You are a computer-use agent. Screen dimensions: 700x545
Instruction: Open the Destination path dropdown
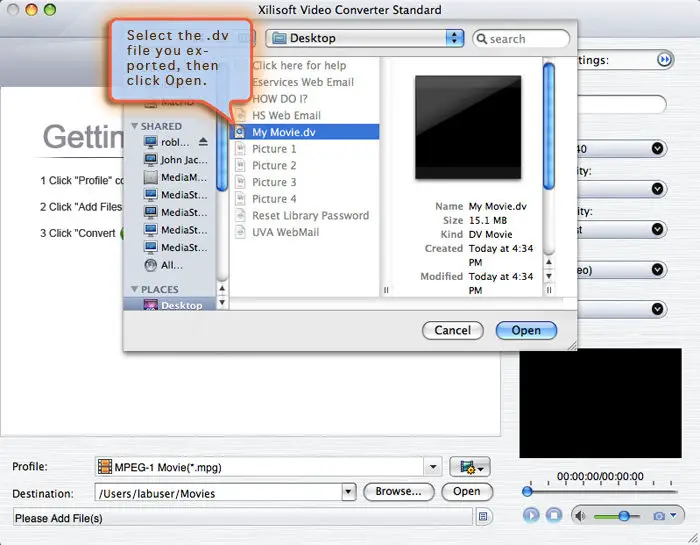click(348, 492)
